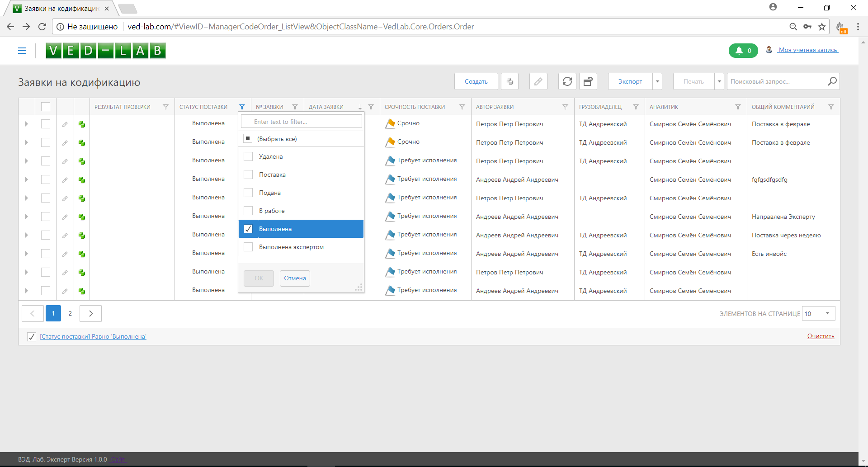Cancel the filter popup with Отмена

pyautogui.click(x=295, y=278)
